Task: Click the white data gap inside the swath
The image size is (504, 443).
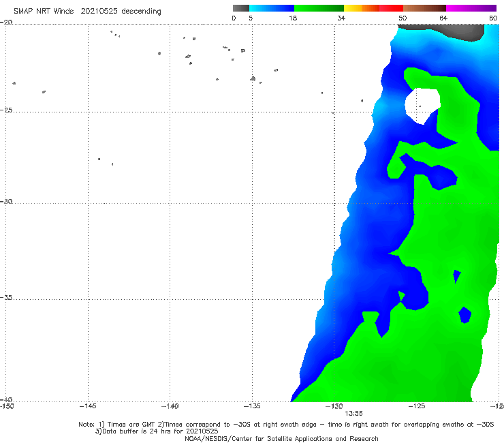Action: click(x=422, y=105)
